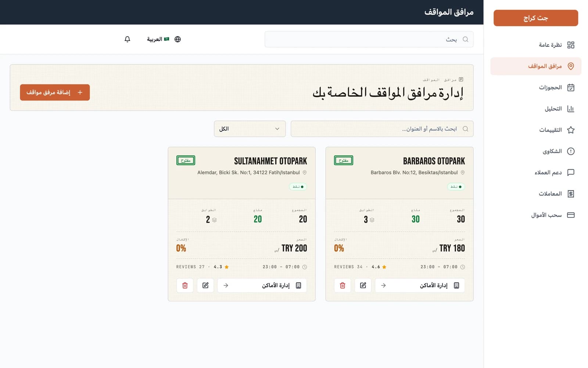Open the العربية language selector

click(164, 39)
